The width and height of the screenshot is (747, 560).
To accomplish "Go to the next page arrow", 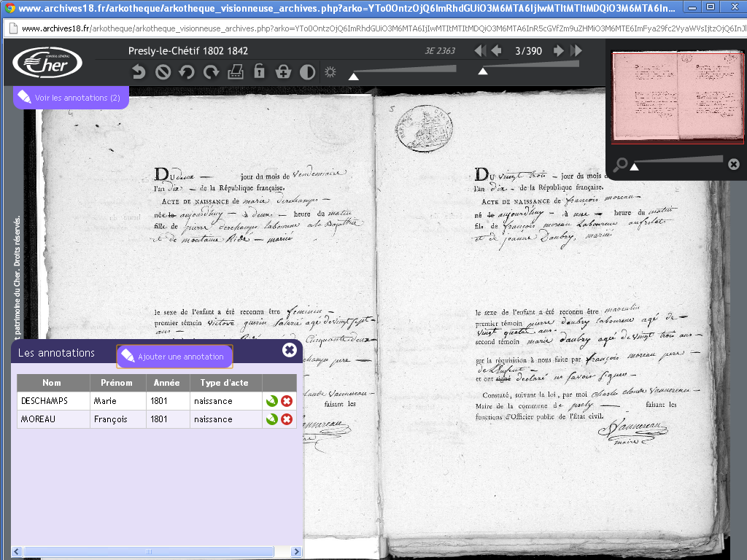I will pyautogui.click(x=559, y=51).
